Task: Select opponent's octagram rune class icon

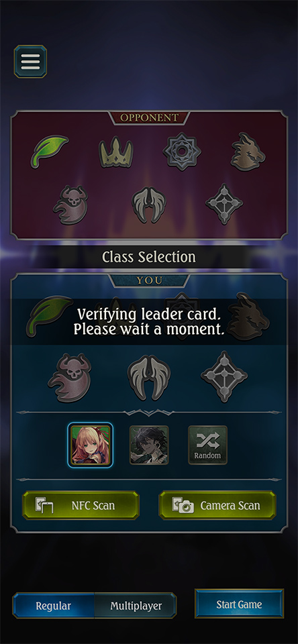Action: pos(182,151)
